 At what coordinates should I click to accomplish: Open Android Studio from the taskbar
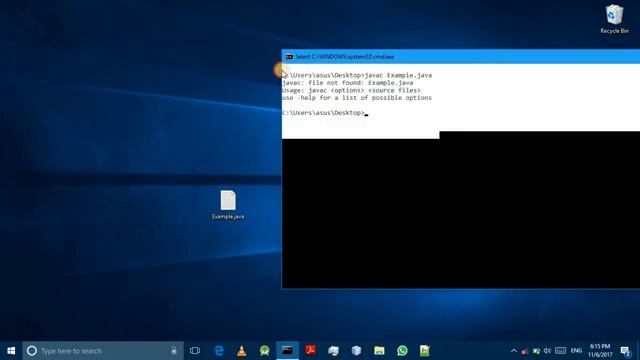point(264,351)
